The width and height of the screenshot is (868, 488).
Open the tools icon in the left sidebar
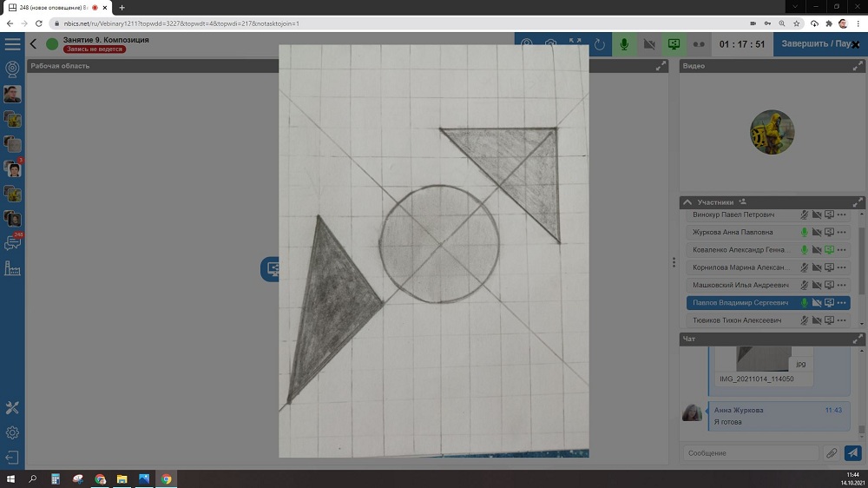coord(12,407)
